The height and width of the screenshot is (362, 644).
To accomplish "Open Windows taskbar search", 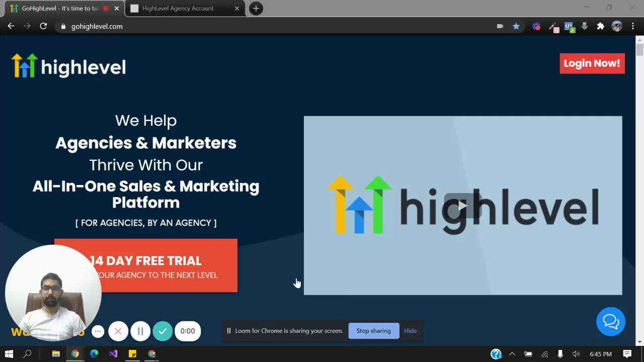I will pyautogui.click(x=28, y=354).
